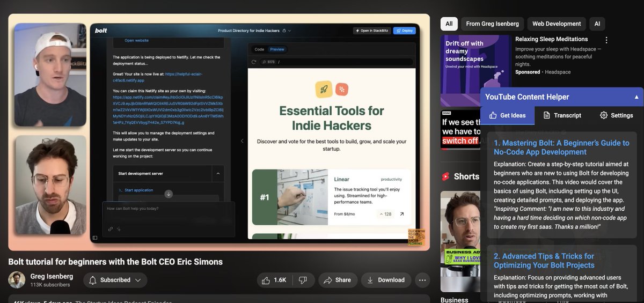The image size is (644, 303).
Task: Select the All filter chip
Action: click(449, 24)
